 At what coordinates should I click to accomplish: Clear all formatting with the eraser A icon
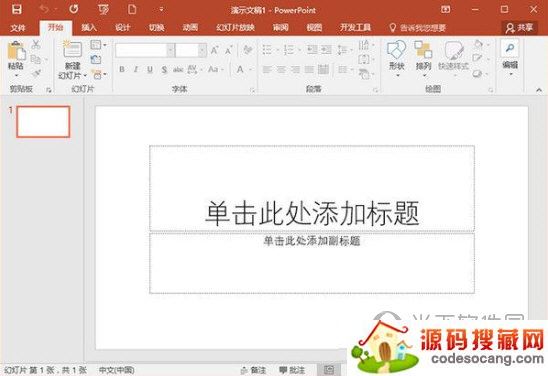point(248,50)
